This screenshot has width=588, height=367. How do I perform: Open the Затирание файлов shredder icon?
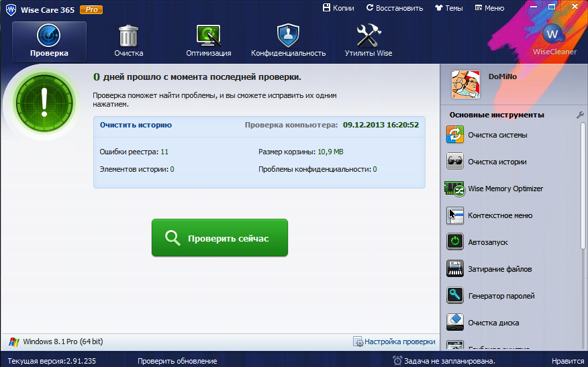point(455,269)
